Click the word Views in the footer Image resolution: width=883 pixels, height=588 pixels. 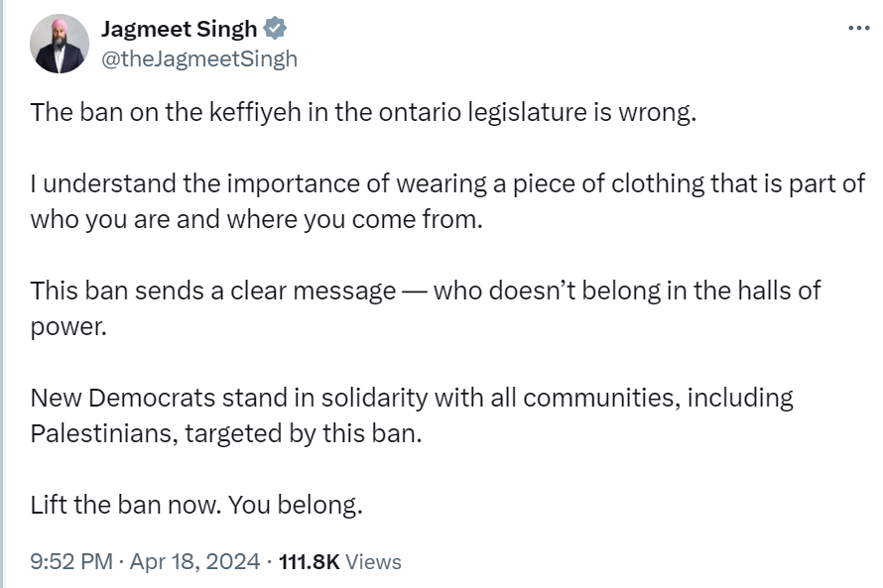coord(373,561)
